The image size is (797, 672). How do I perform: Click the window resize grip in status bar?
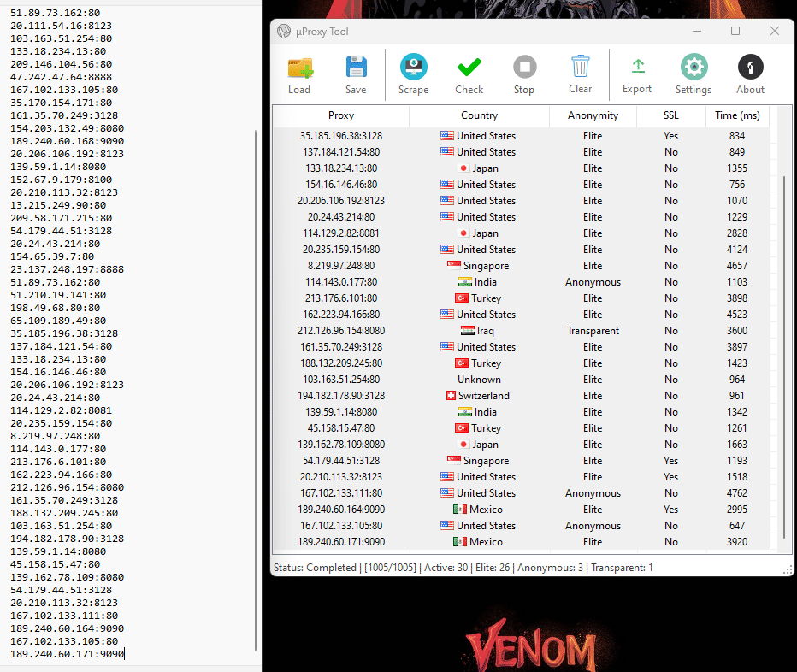[788, 569]
